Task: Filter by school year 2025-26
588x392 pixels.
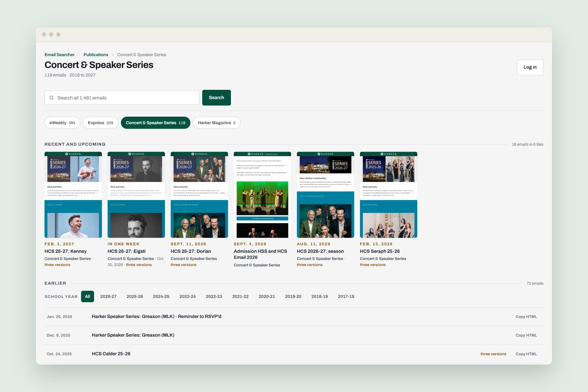Action: click(x=135, y=297)
